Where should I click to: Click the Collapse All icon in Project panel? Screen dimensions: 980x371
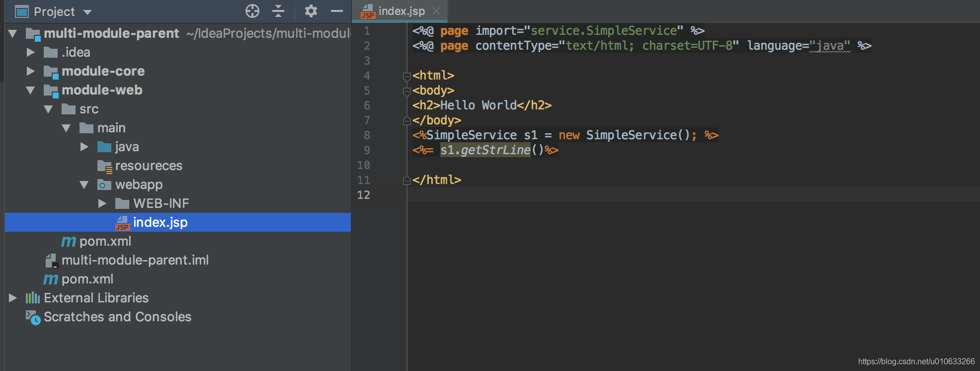[278, 11]
